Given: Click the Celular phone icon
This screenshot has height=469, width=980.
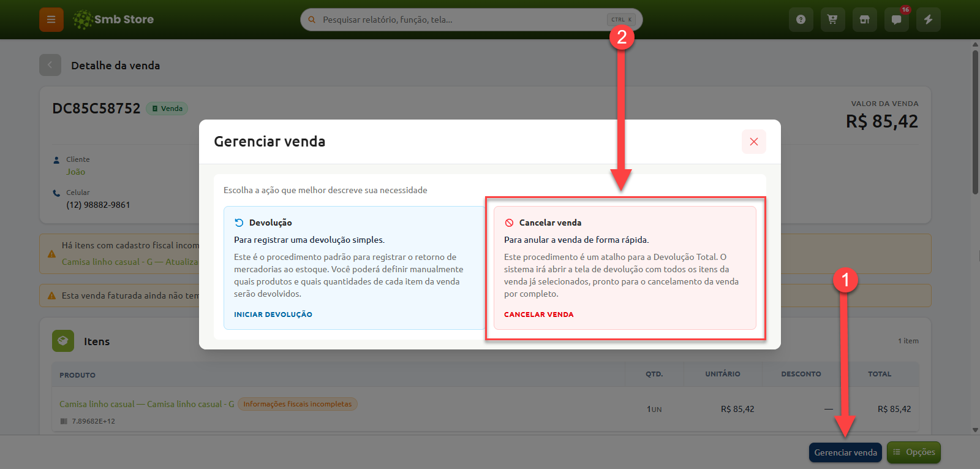Looking at the screenshot, I should pos(56,193).
